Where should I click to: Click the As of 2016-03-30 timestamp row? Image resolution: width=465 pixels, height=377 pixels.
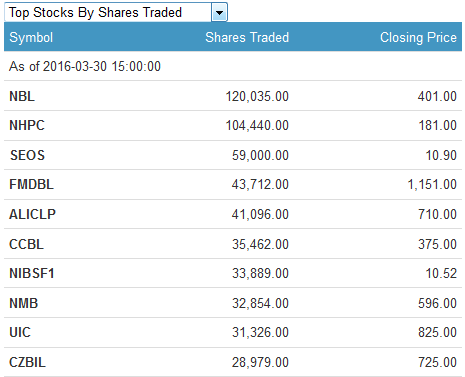click(x=233, y=66)
